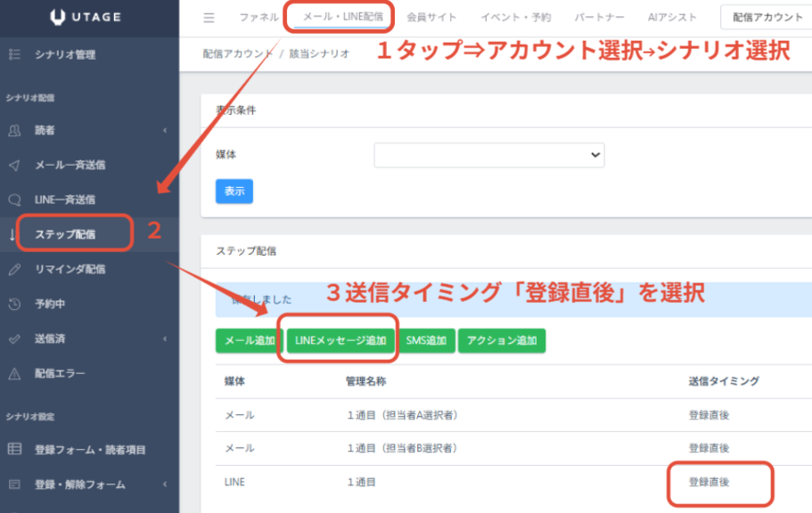Click the リマインダ配信 pencil icon
This screenshot has height=513, width=812.
click(x=14, y=269)
